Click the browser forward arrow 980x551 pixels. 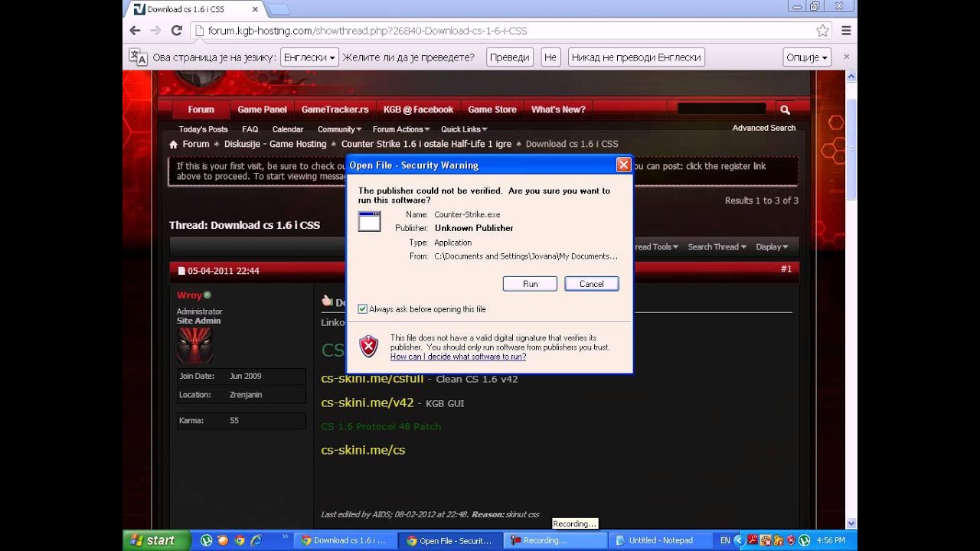155,31
